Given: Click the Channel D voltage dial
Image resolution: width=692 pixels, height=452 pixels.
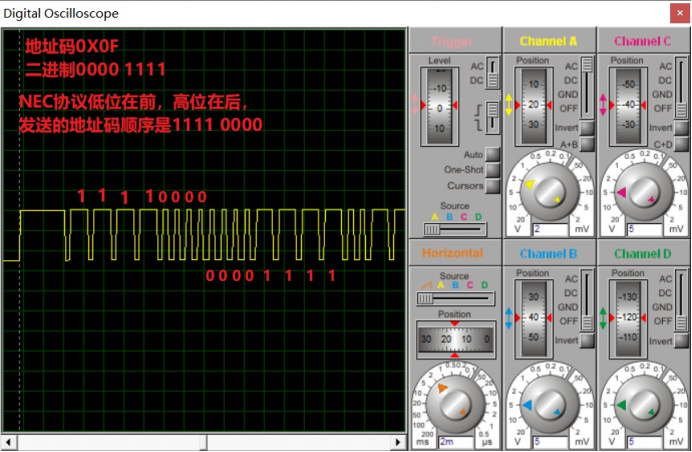Looking at the screenshot, I should pyautogui.click(x=643, y=403).
